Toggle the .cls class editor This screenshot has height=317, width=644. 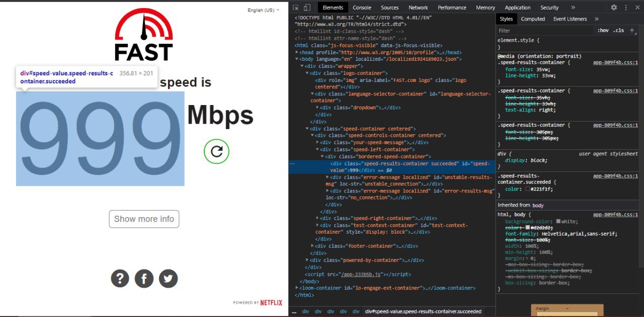tap(619, 30)
